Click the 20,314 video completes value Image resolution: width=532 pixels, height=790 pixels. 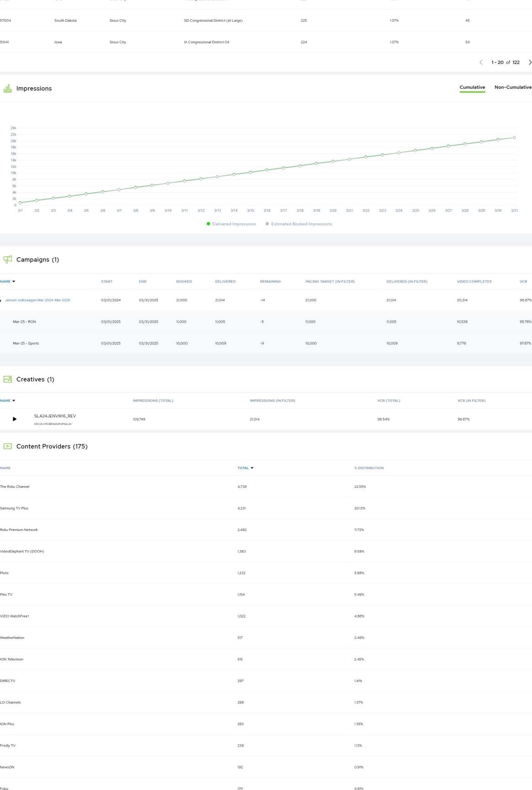click(462, 300)
